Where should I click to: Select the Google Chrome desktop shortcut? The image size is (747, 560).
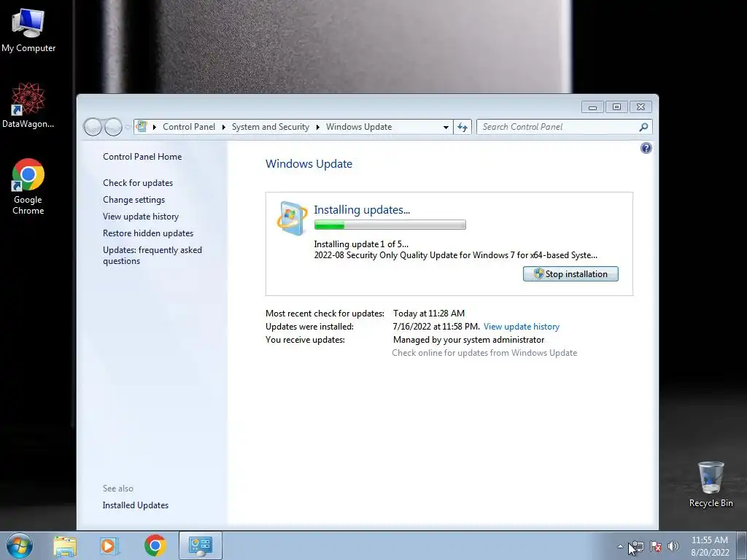coord(28,186)
